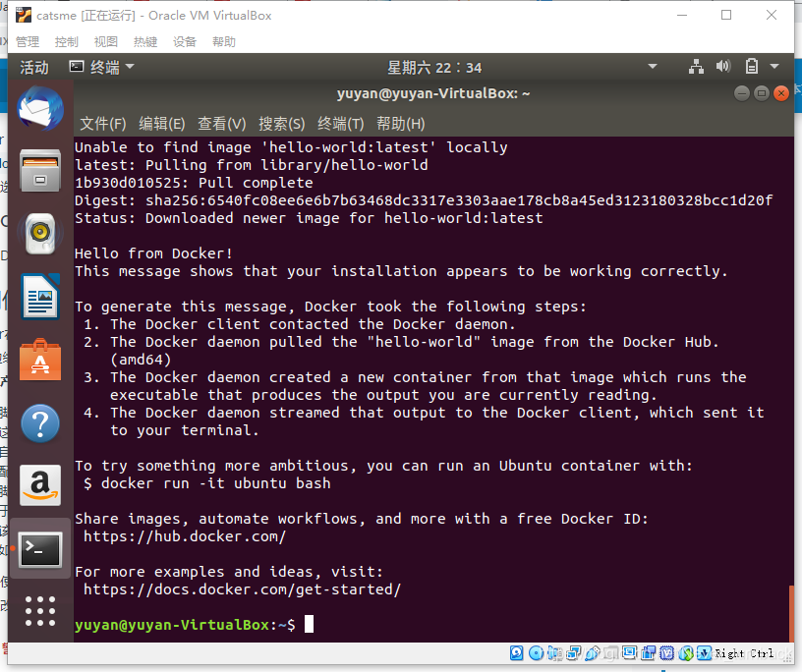Close the terminal with red button

pyautogui.click(x=781, y=93)
